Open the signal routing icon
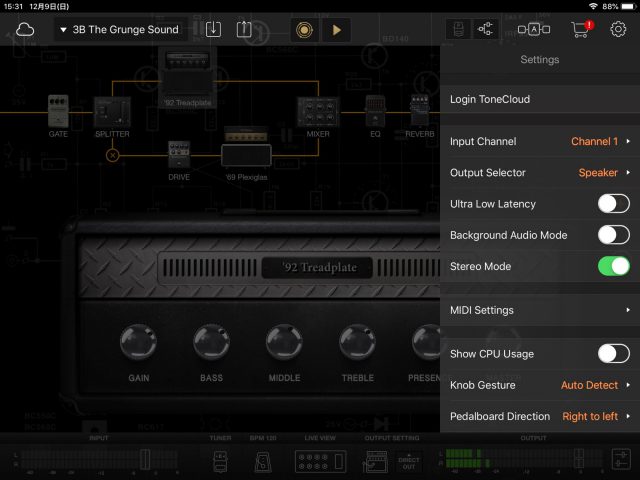 (x=485, y=29)
